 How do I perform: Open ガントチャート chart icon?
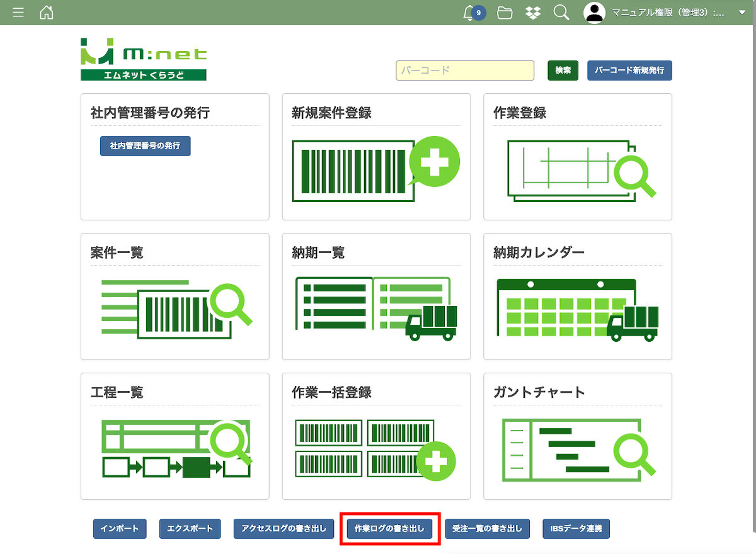coord(577,449)
